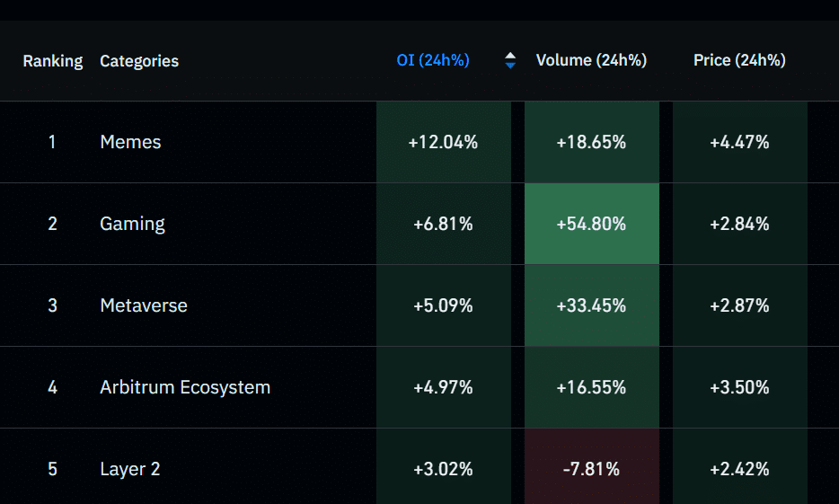Click the +54.80% Gaming volume cell
The width and height of the screenshot is (839, 504).
click(x=591, y=224)
